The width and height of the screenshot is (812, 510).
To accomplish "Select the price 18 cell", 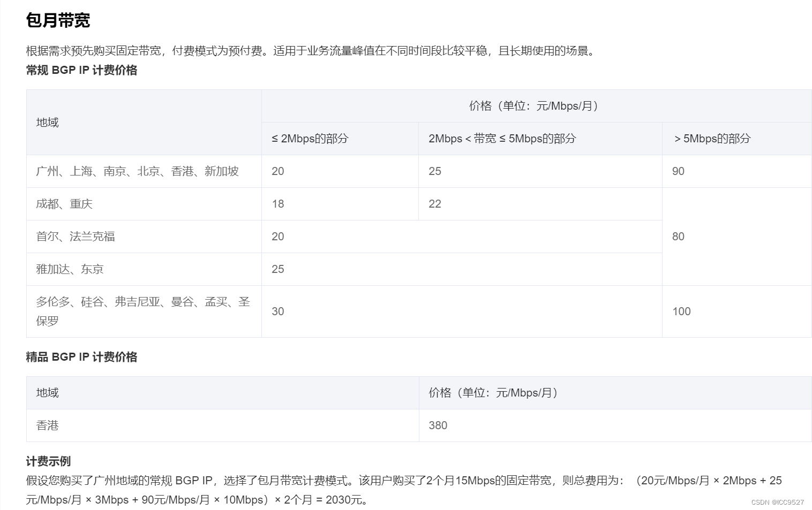I will [x=340, y=204].
